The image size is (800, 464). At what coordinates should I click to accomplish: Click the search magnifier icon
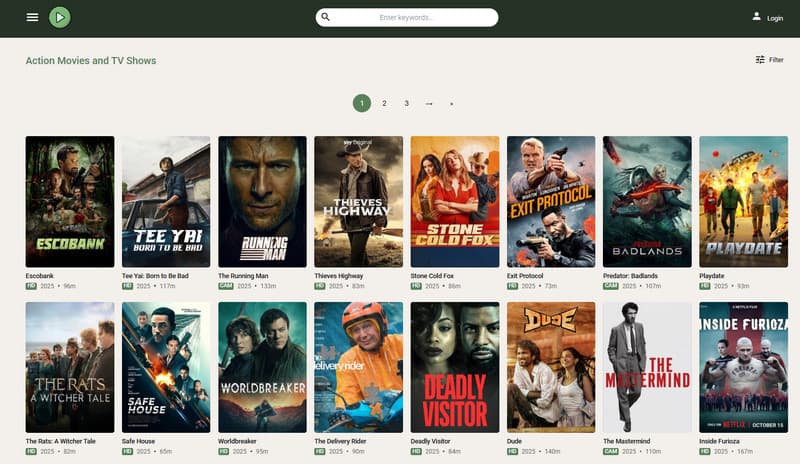click(326, 17)
